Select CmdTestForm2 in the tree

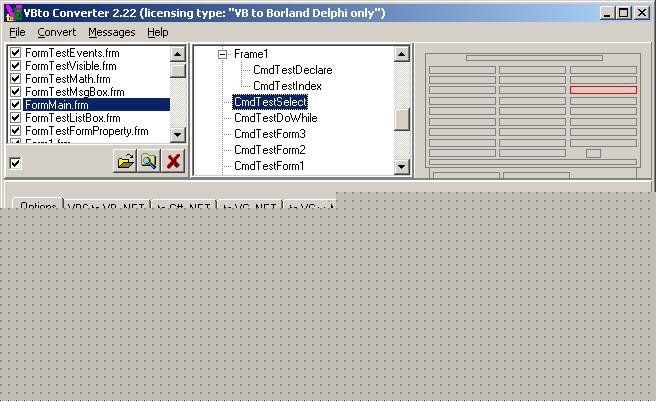pos(270,150)
